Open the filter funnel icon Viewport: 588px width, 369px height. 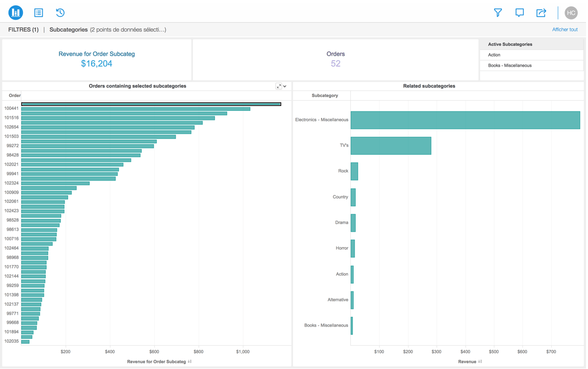[x=497, y=13]
